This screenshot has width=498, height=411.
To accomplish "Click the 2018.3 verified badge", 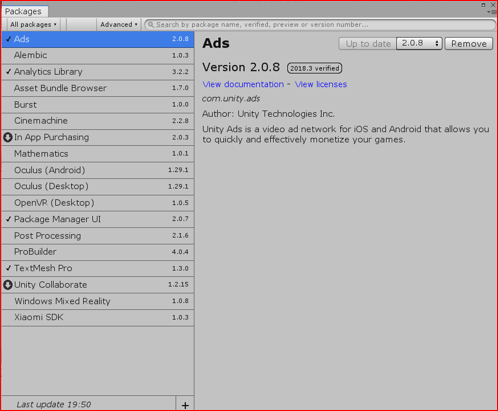I will pos(314,68).
